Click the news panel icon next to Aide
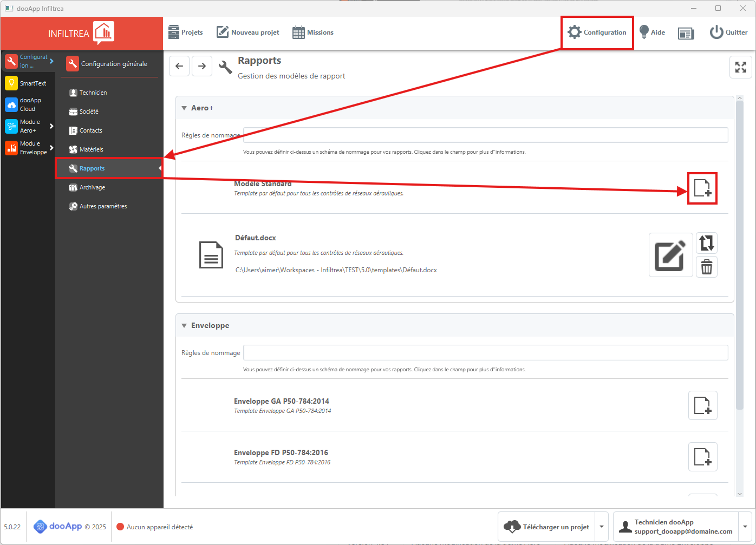The width and height of the screenshot is (756, 545). 686,33
